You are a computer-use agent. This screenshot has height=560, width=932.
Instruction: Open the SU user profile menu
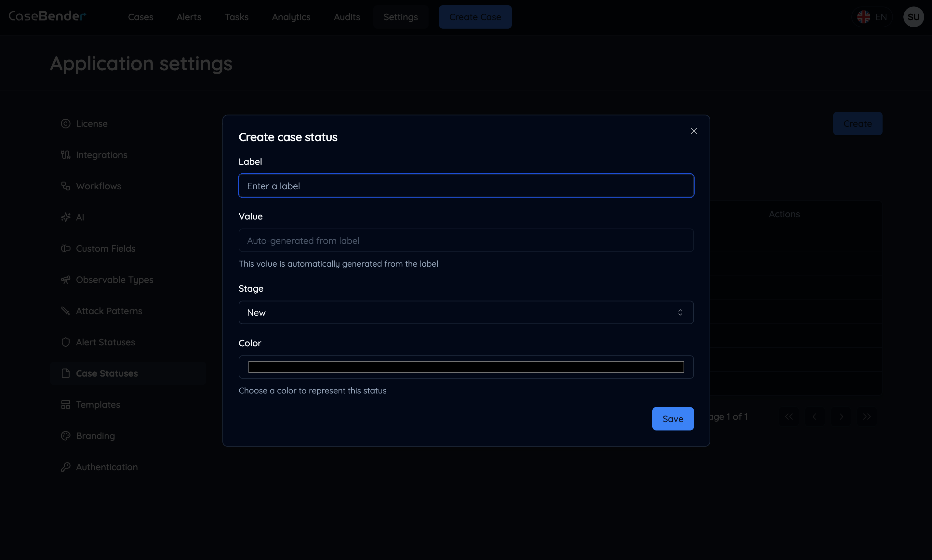pos(913,17)
